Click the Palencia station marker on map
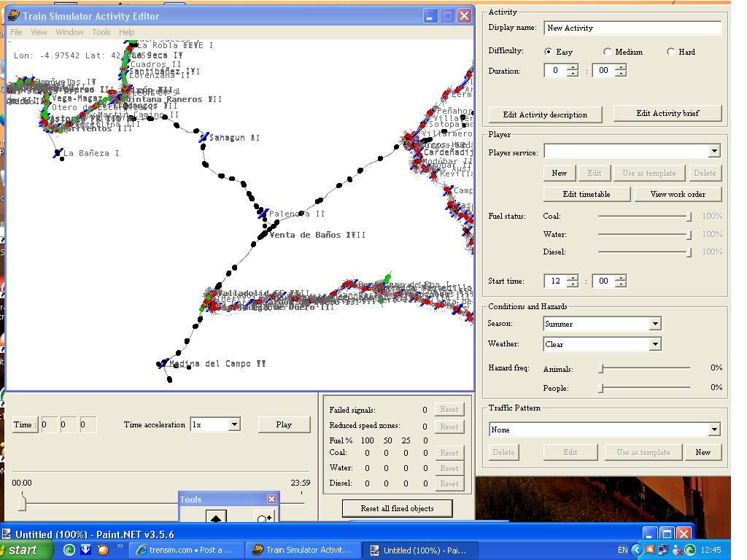747x560 pixels. coord(263,213)
